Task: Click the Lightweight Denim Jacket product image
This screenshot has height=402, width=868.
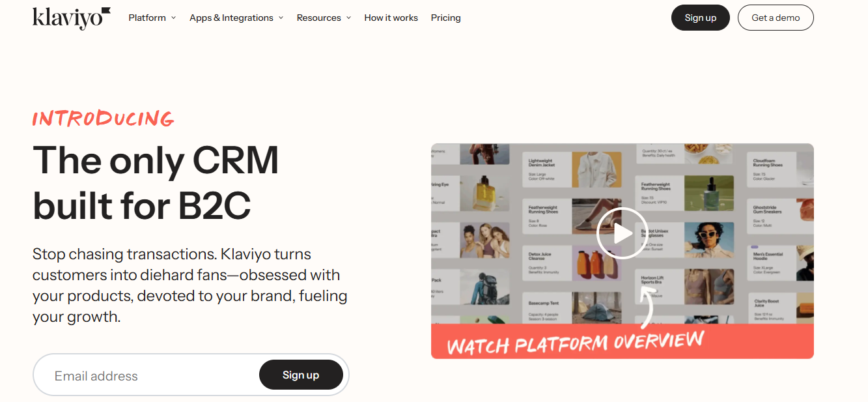Action: point(596,169)
